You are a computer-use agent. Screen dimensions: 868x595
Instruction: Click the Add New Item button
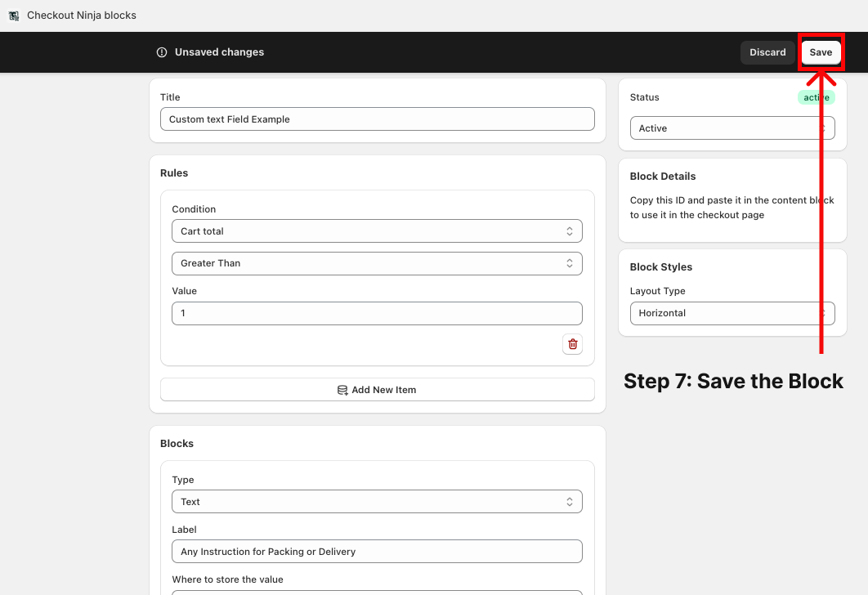(x=377, y=390)
